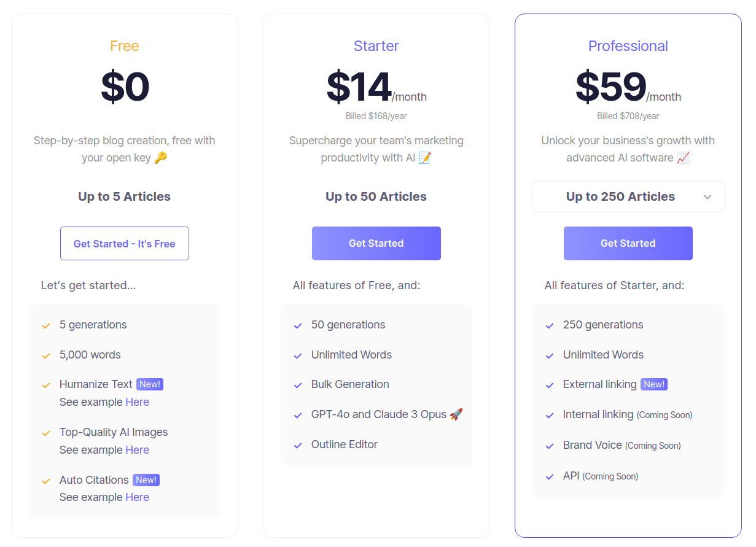Click the checkmark next to Bulk Generation
The height and width of the screenshot is (547, 756).
click(298, 386)
